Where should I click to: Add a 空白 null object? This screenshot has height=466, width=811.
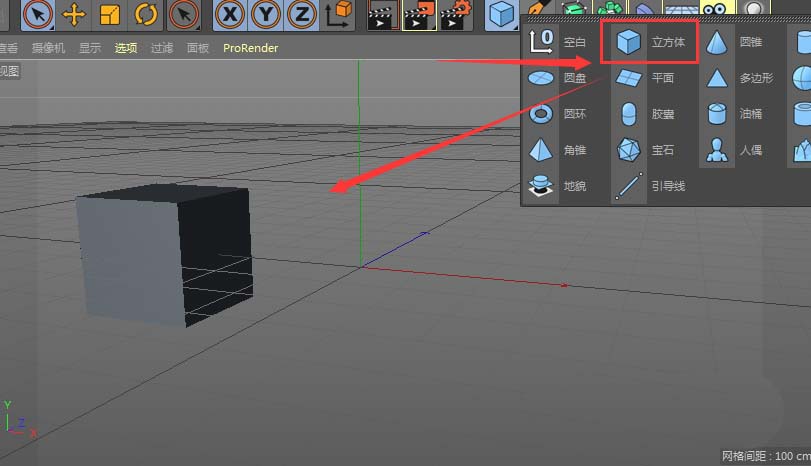pos(558,42)
